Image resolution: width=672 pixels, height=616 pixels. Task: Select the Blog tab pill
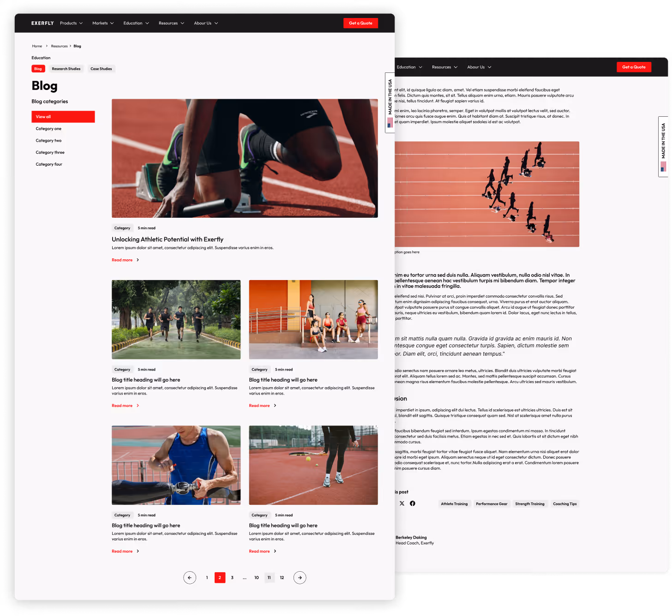(38, 69)
